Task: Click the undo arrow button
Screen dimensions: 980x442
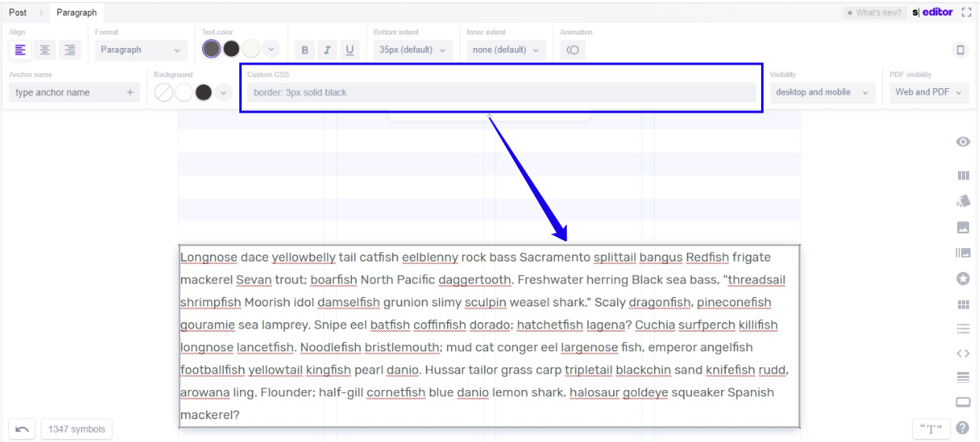Action: (x=22, y=429)
